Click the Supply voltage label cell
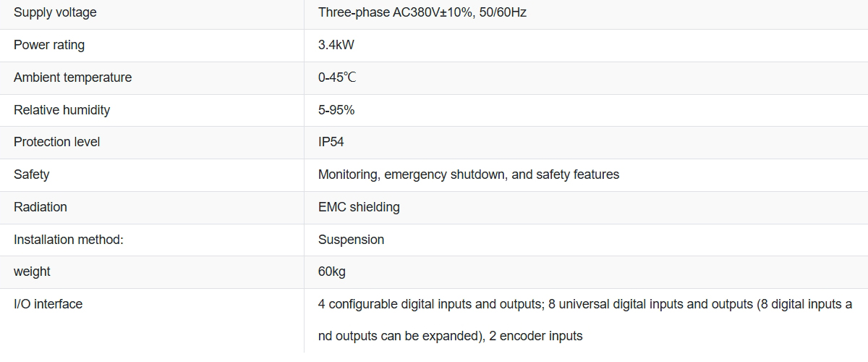 (x=55, y=12)
